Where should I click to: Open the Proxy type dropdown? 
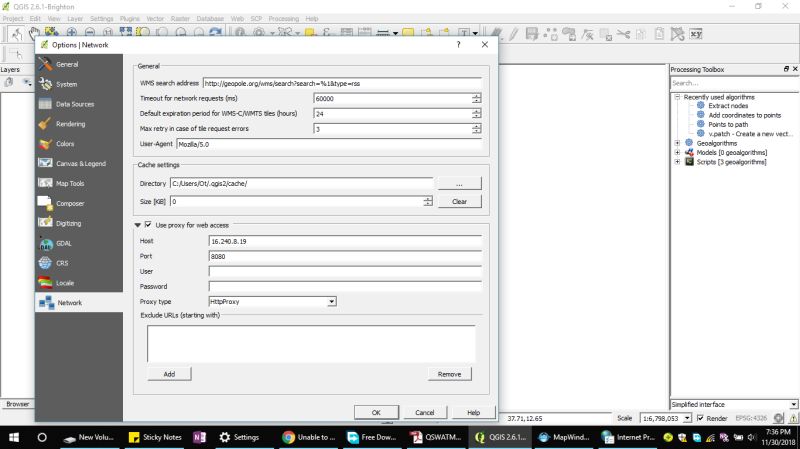point(272,302)
